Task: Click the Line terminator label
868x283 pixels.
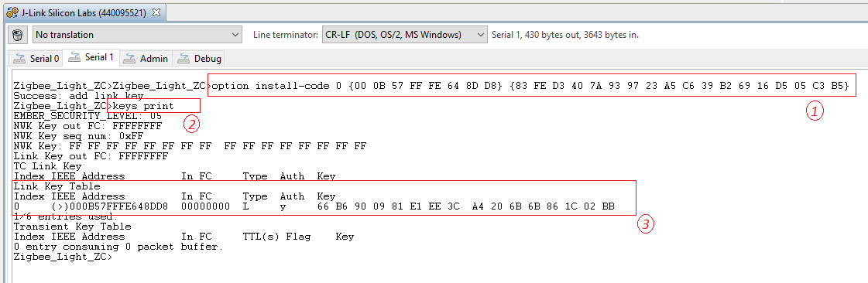Action: coord(285,35)
